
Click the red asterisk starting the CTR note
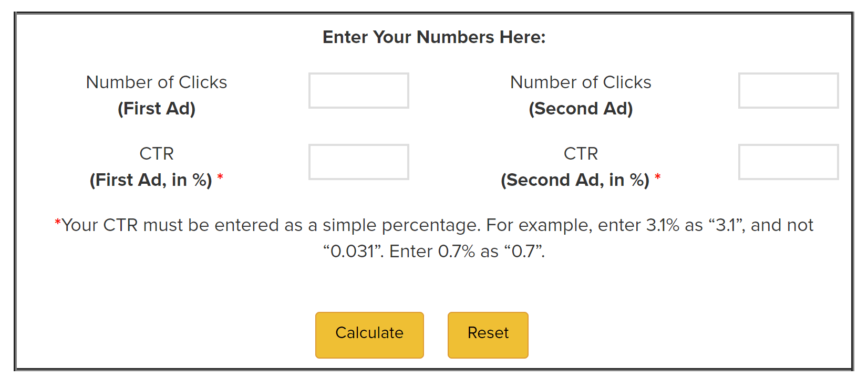(58, 223)
